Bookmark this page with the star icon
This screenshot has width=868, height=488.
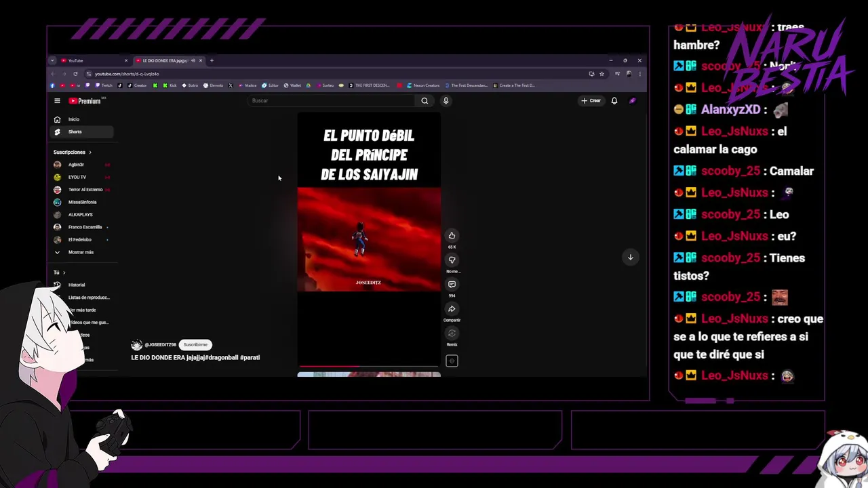point(601,73)
